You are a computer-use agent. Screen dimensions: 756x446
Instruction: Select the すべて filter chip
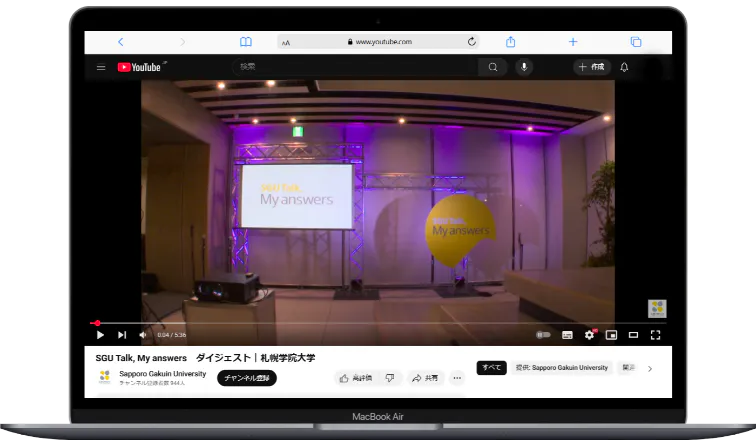[491, 367]
